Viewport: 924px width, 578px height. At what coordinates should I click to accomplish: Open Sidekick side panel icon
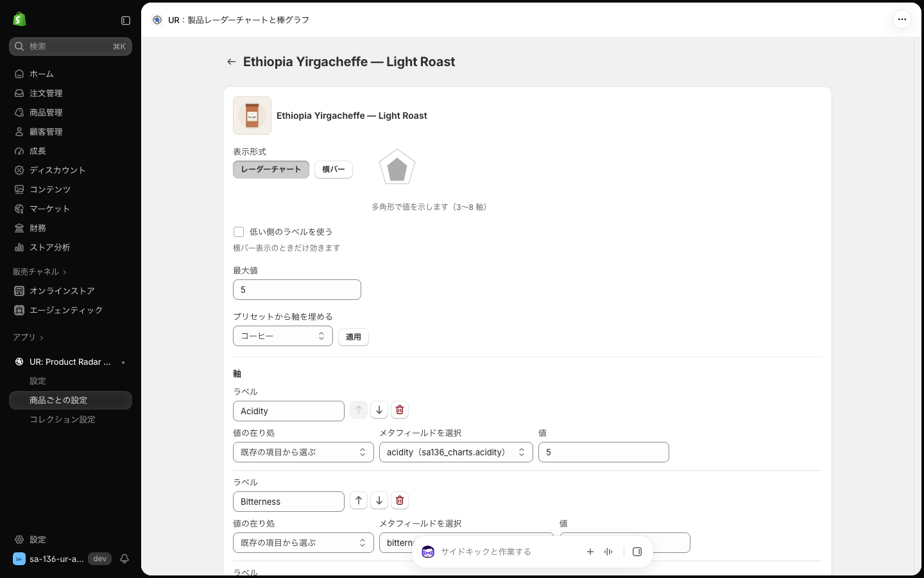[637, 552]
